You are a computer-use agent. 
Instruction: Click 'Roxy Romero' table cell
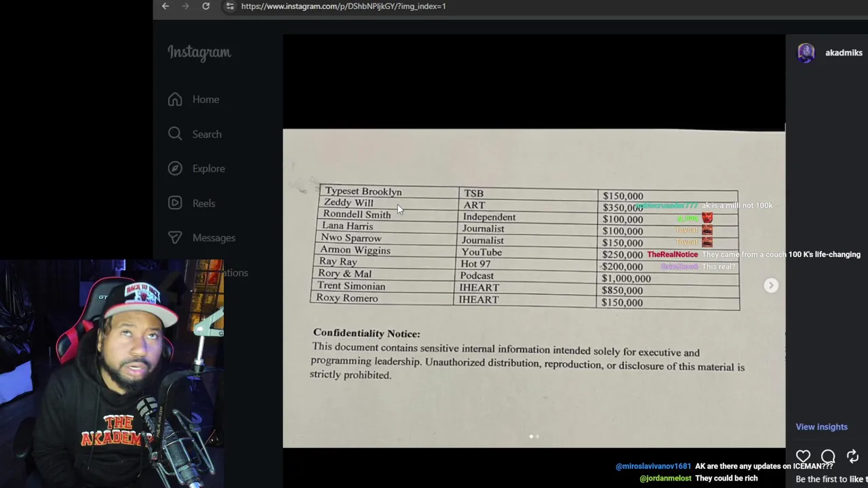347,298
